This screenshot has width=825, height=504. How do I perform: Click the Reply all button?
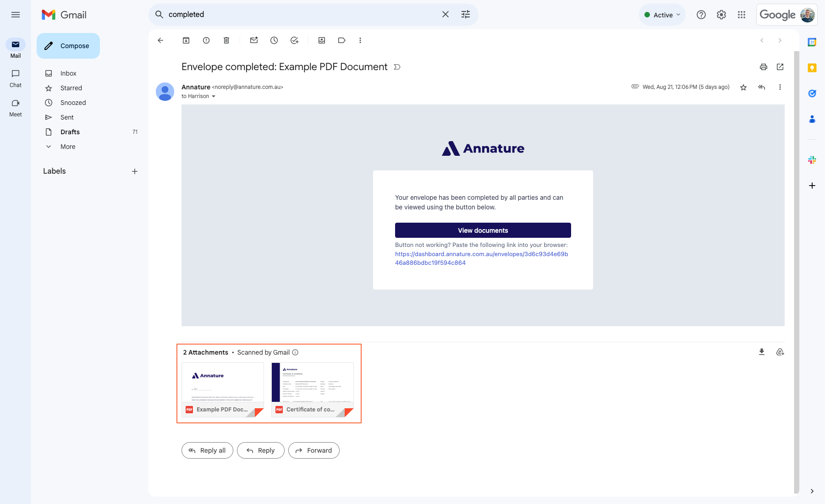[207, 450]
